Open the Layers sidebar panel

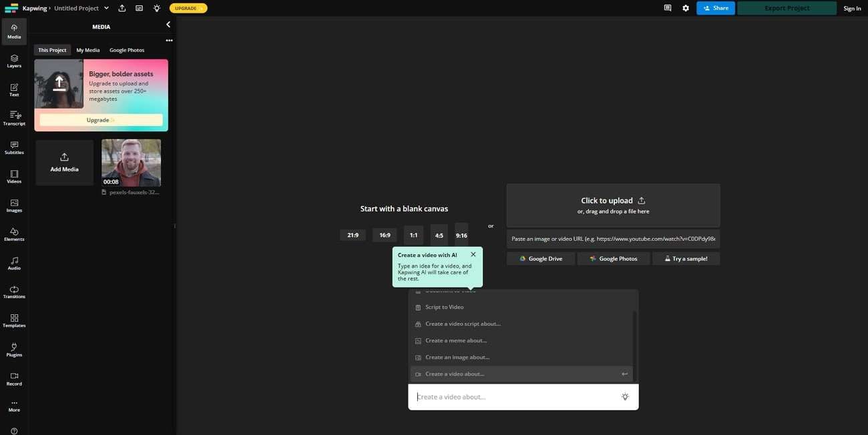point(14,61)
